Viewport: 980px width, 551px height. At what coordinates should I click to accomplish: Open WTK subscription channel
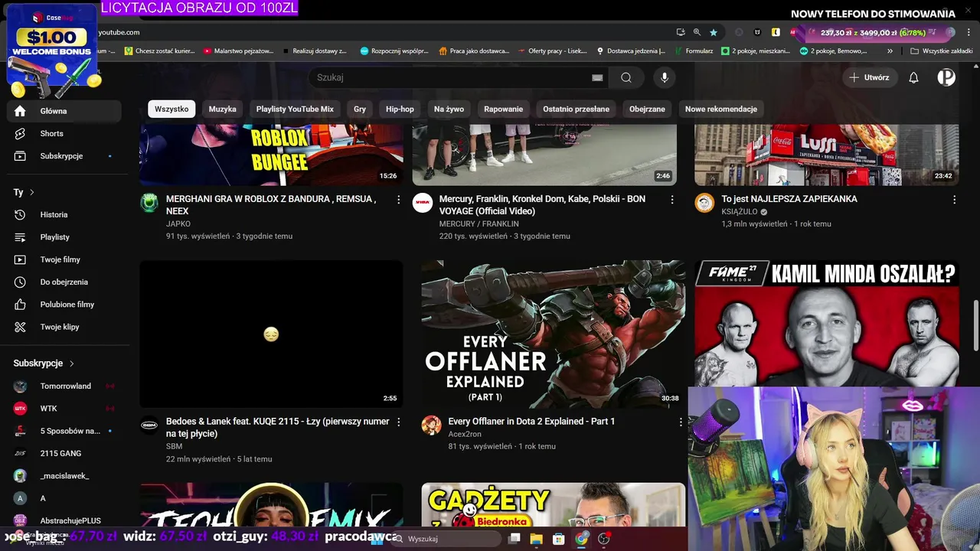(x=64, y=409)
